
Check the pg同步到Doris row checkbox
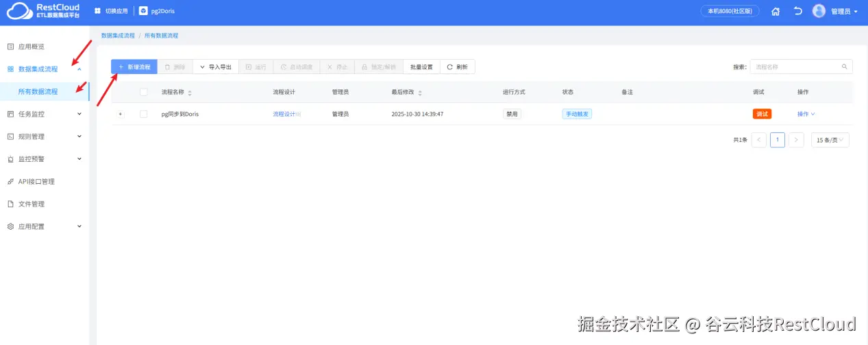coord(144,114)
